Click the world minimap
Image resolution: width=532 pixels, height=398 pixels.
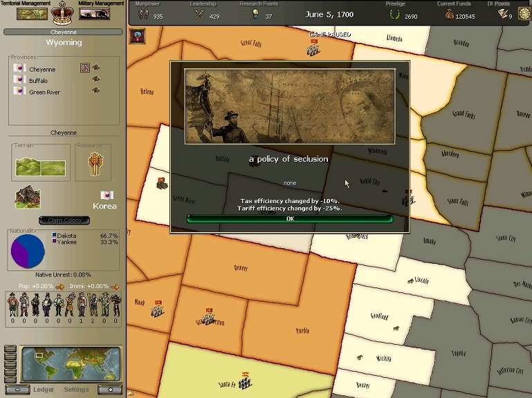71,364
